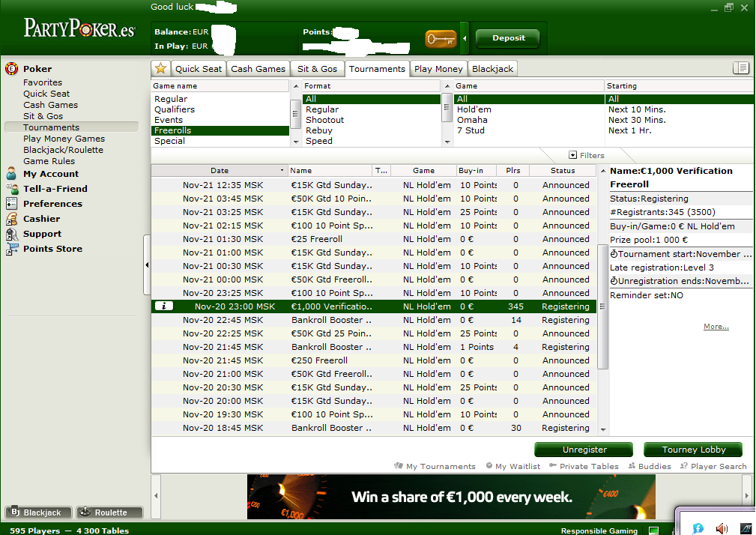Click the Roulette button at bottom left
756x535 pixels.
pyautogui.click(x=110, y=513)
